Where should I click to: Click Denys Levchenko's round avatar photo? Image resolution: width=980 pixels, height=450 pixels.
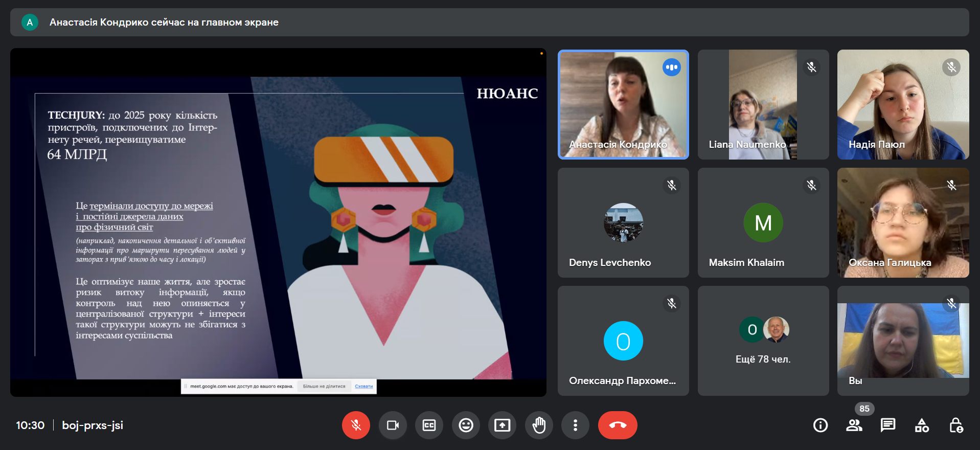(623, 222)
